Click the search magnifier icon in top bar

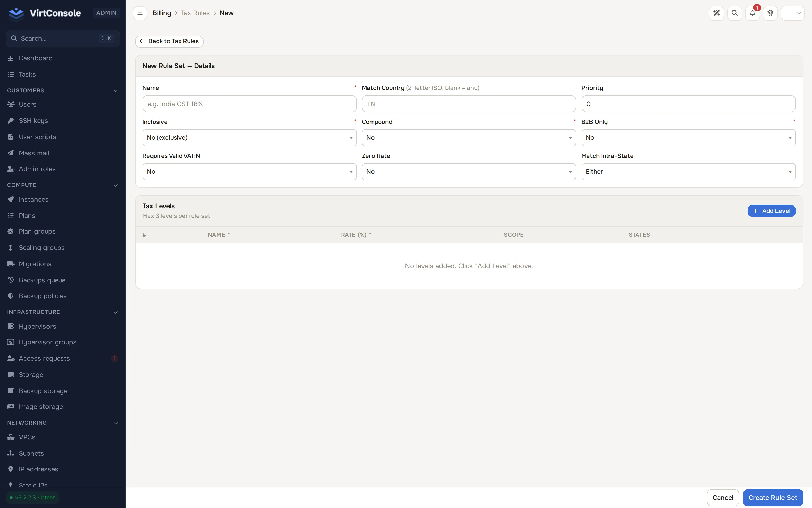coord(735,13)
